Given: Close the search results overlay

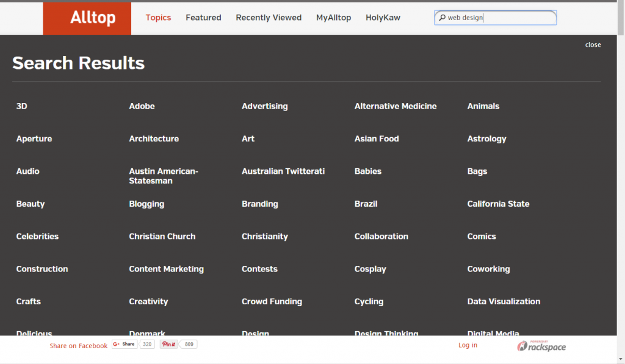Looking at the screenshot, I should coord(593,45).
